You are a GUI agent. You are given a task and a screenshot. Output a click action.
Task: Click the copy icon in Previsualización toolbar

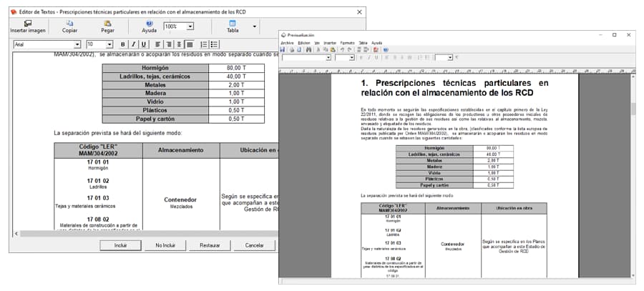click(x=326, y=49)
